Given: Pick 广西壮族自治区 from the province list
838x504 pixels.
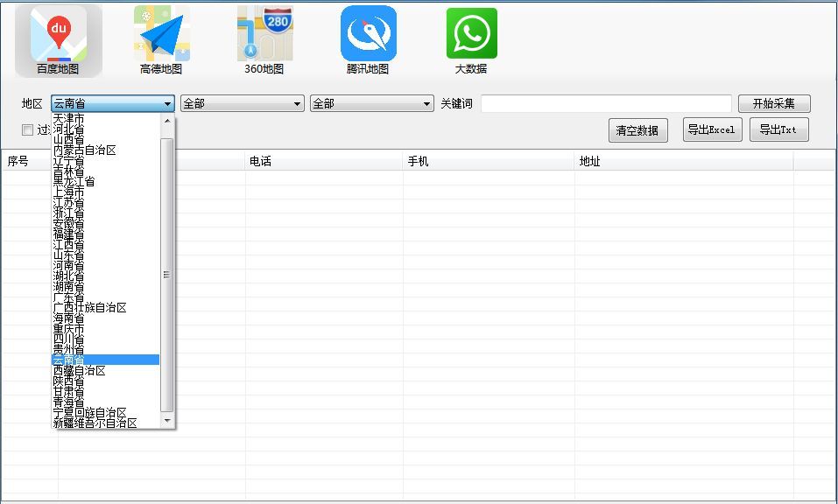Looking at the screenshot, I should click(x=90, y=308).
